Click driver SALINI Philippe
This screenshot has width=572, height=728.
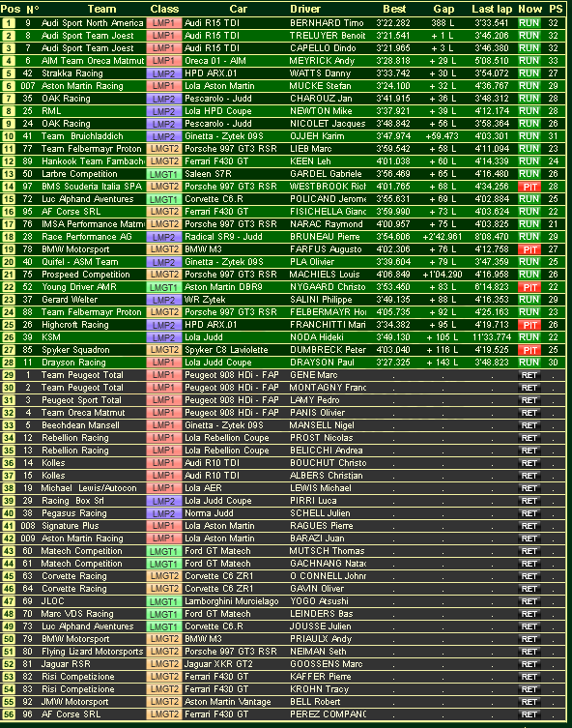[x=321, y=299]
